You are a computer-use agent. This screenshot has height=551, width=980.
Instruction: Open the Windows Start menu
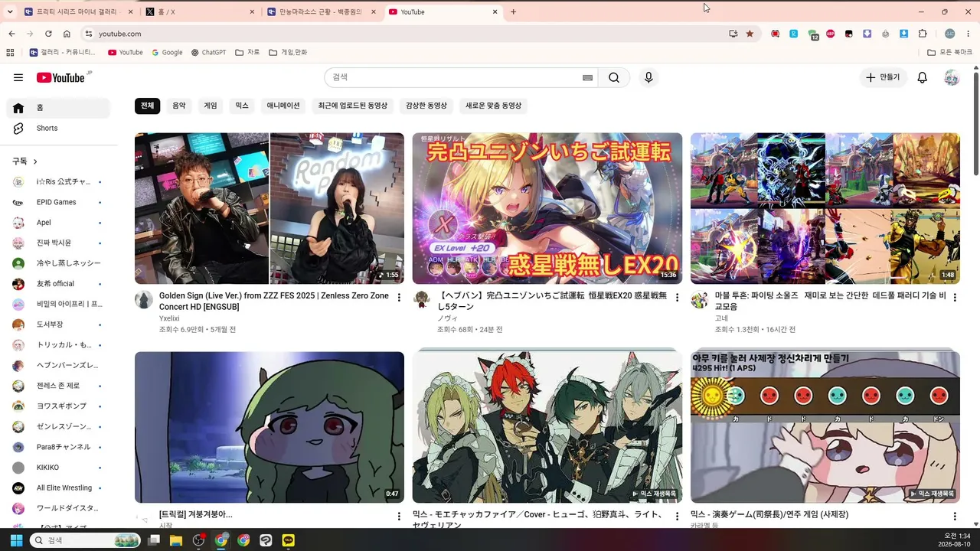point(16,540)
